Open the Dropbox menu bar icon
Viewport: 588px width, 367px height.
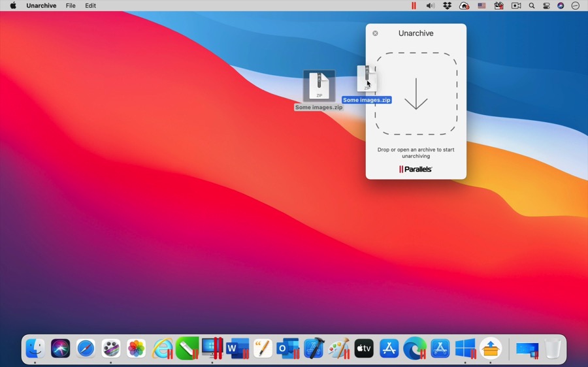[x=448, y=6]
